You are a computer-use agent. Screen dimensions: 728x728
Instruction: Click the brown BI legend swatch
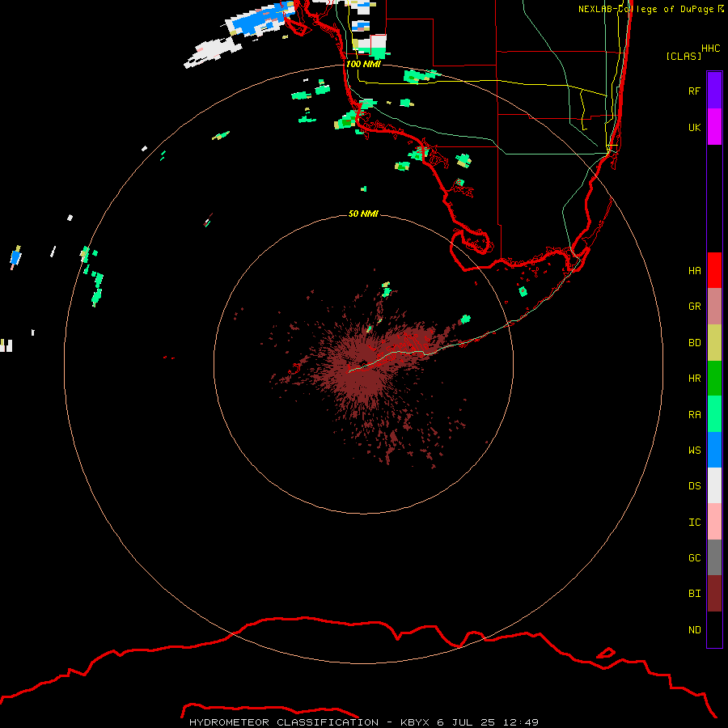tap(714, 594)
